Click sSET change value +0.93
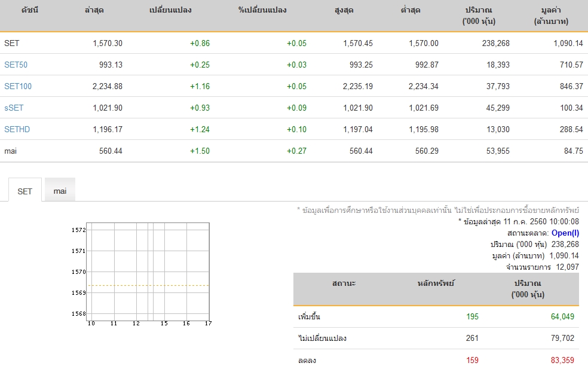Screen dimensions: 588x369 pyautogui.click(x=200, y=108)
